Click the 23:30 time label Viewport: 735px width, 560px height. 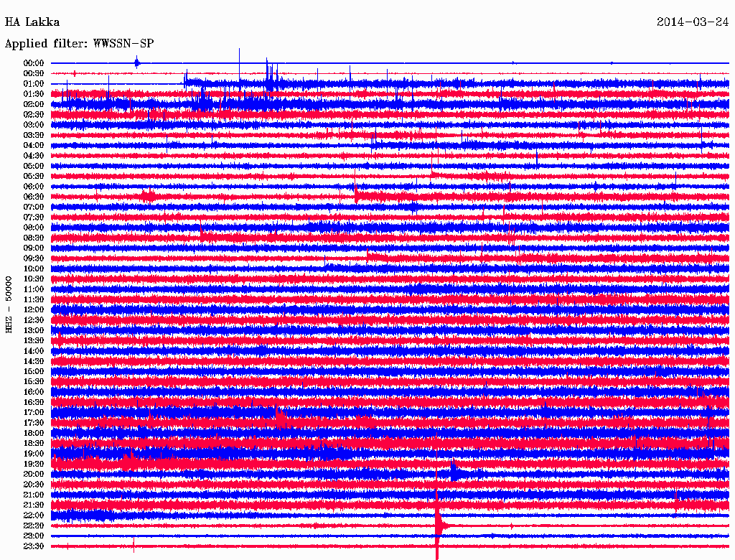(x=34, y=546)
